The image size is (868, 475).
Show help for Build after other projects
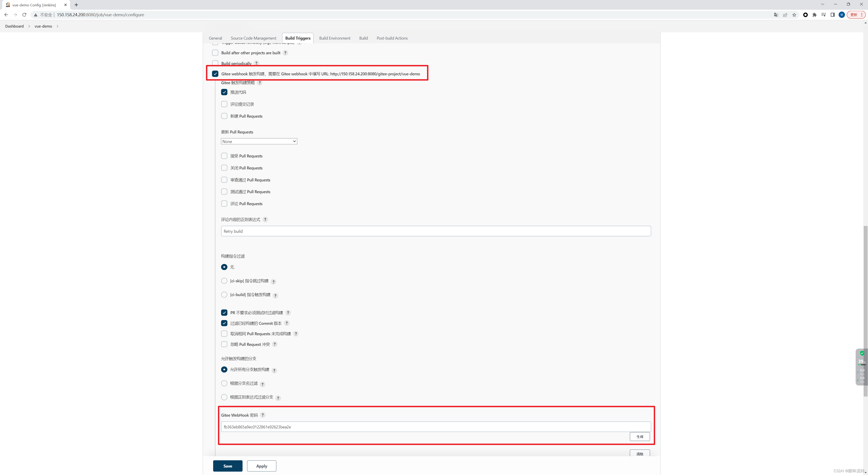click(285, 53)
